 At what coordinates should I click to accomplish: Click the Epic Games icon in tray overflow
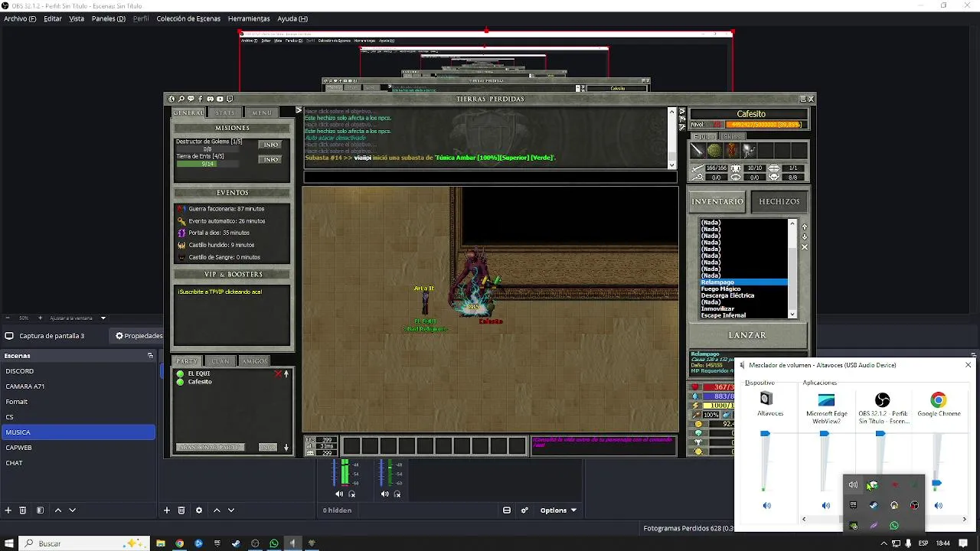point(854,505)
